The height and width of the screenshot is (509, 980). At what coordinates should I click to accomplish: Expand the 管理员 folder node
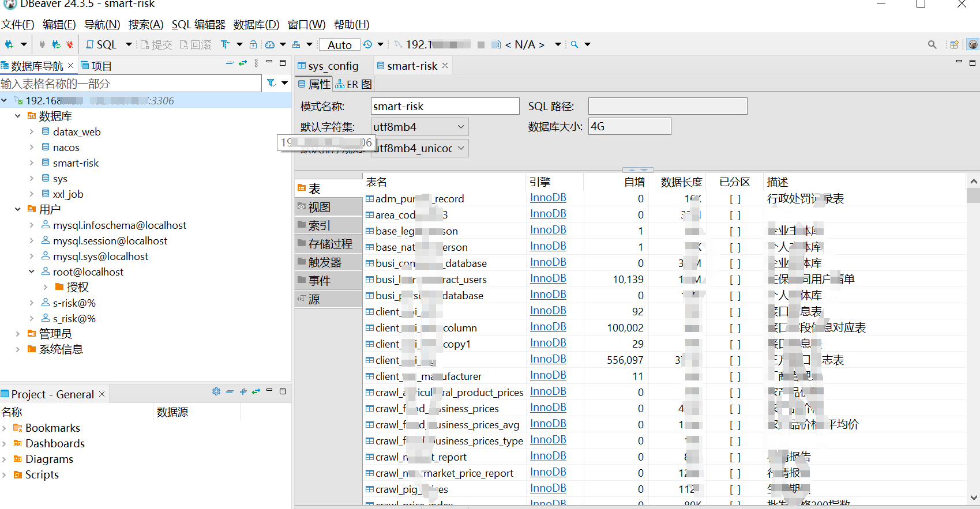click(18, 333)
